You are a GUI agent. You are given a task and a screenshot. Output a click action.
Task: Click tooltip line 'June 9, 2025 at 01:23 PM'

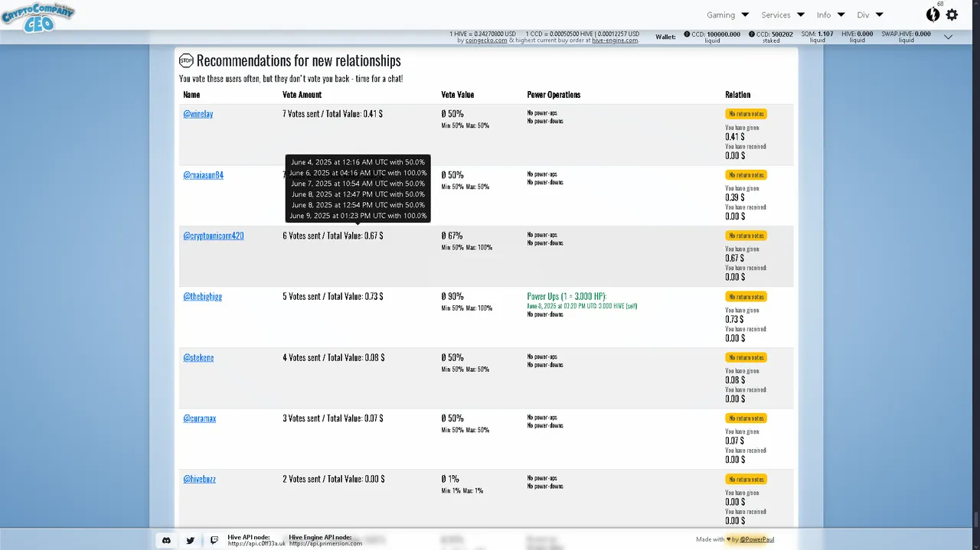pyautogui.click(x=358, y=216)
